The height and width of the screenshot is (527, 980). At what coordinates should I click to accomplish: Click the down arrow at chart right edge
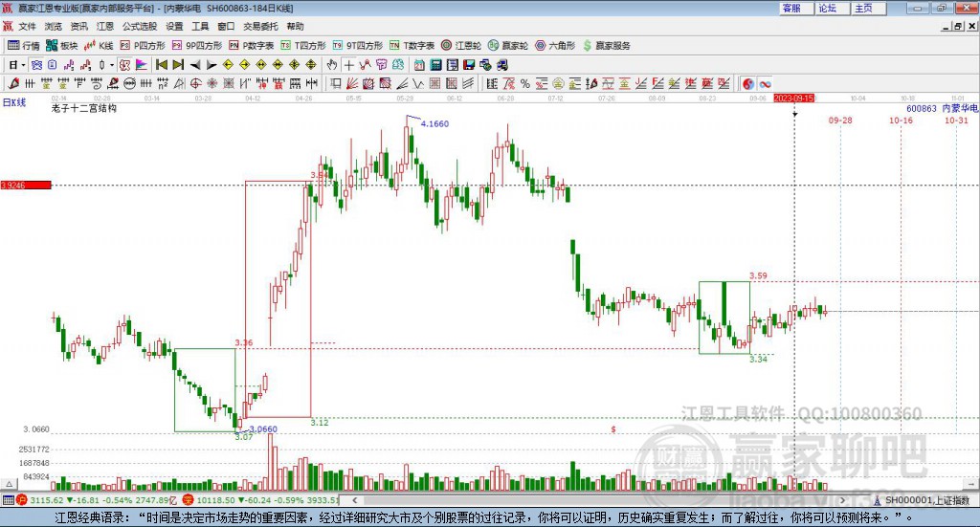(972, 484)
